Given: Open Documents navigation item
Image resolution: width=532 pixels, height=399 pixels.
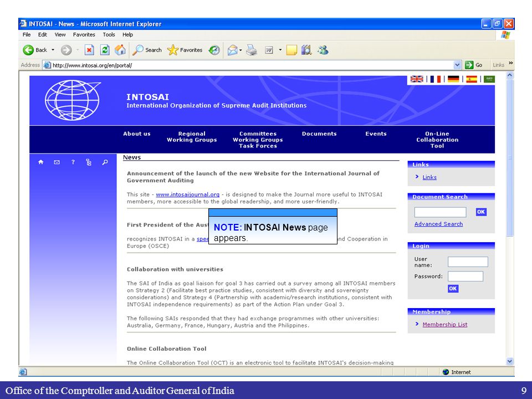Looking at the screenshot, I should [x=319, y=134].
